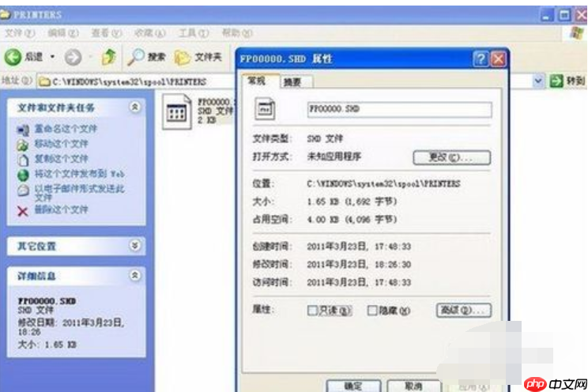Open the File menu

(x=20, y=33)
